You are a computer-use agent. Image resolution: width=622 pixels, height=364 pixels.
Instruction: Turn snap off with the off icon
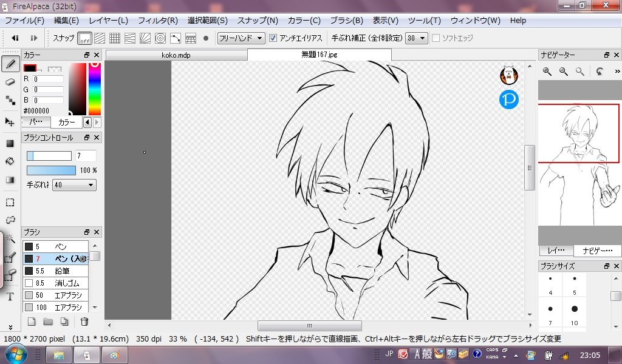coord(84,38)
